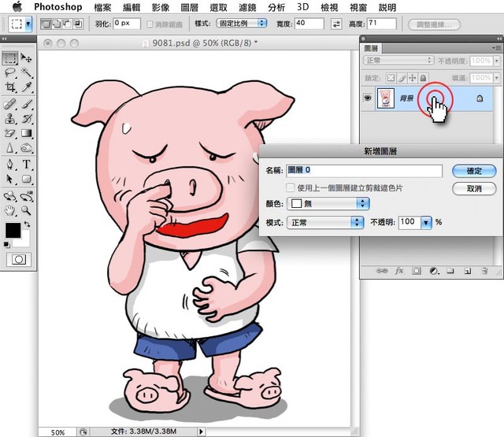Create a new group folder
The image size is (504, 437).
tap(450, 271)
